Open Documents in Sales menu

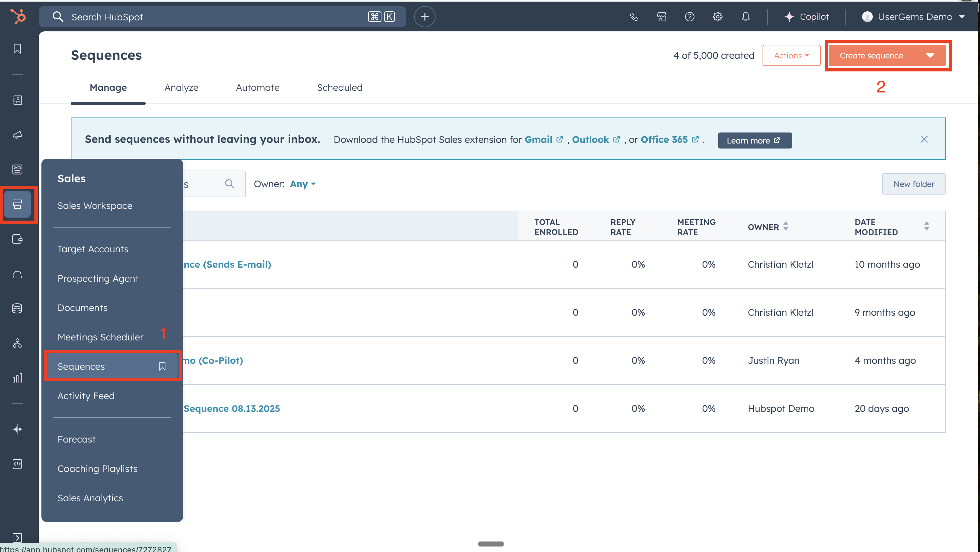point(83,308)
